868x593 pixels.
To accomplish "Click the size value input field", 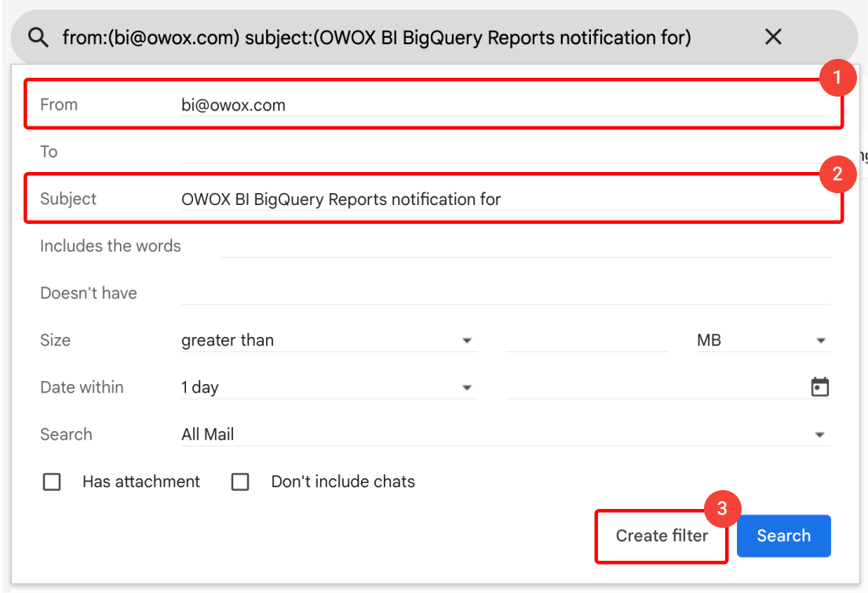I will [587, 340].
